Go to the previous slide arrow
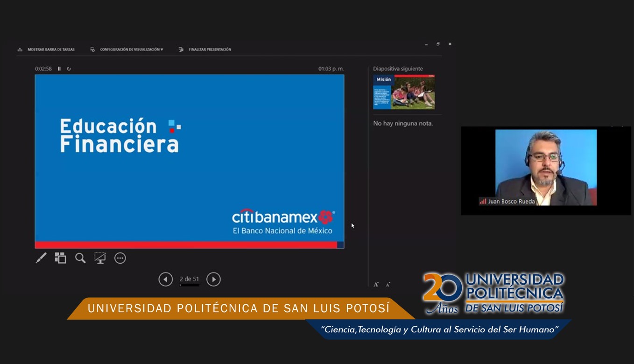This screenshot has height=364, width=634. click(x=166, y=279)
